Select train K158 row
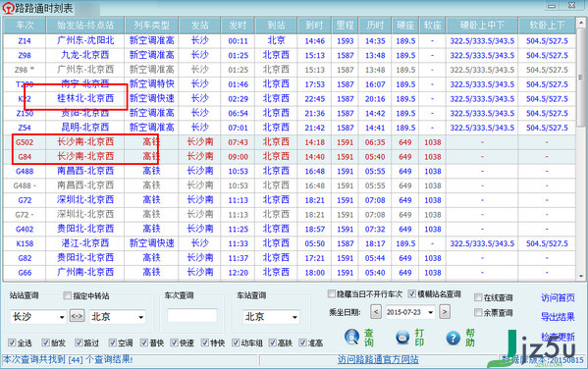The height and width of the screenshot is (369, 588). coord(289,243)
